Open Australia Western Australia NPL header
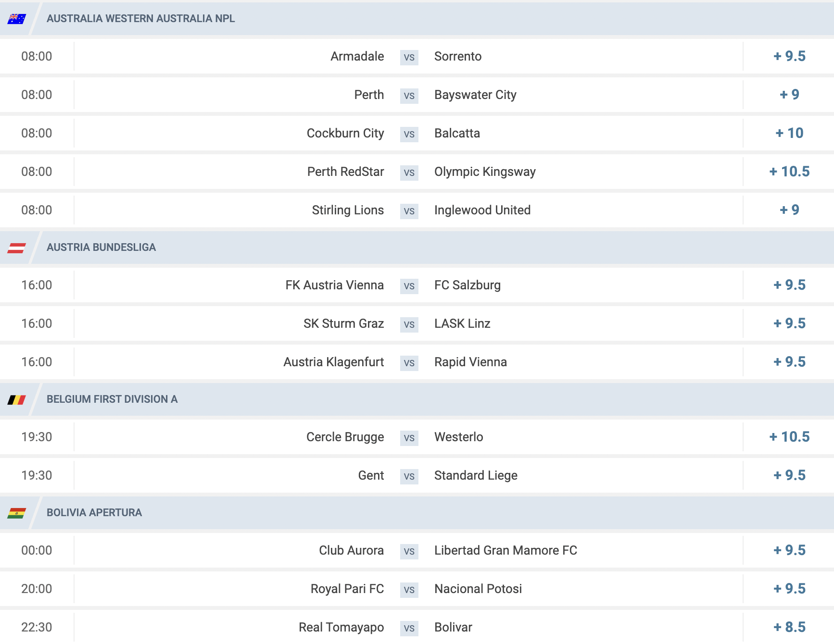The height and width of the screenshot is (644, 834). (140, 19)
